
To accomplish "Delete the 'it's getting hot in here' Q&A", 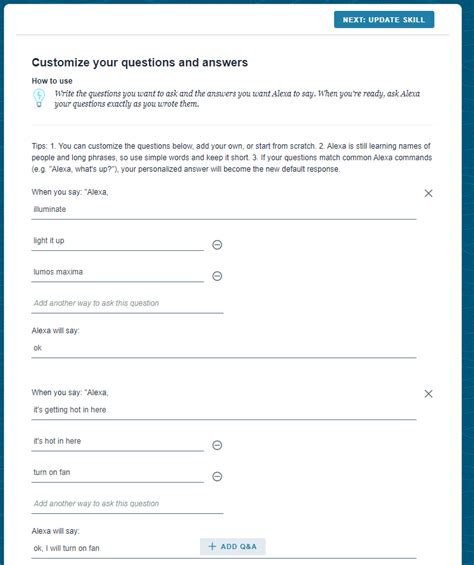I will (428, 394).
